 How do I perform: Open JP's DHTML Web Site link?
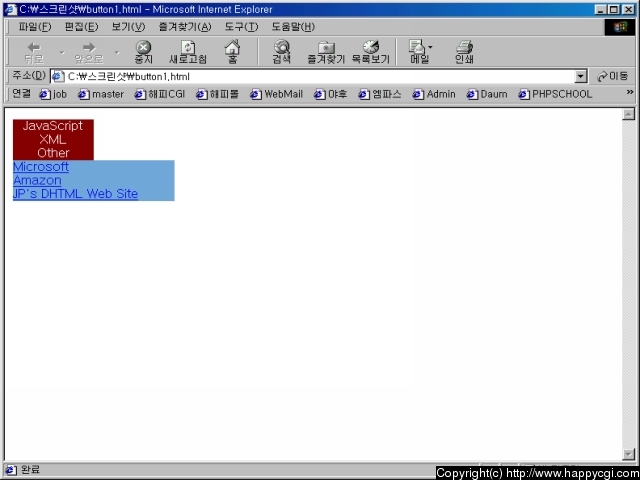pyautogui.click(x=76, y=193)
